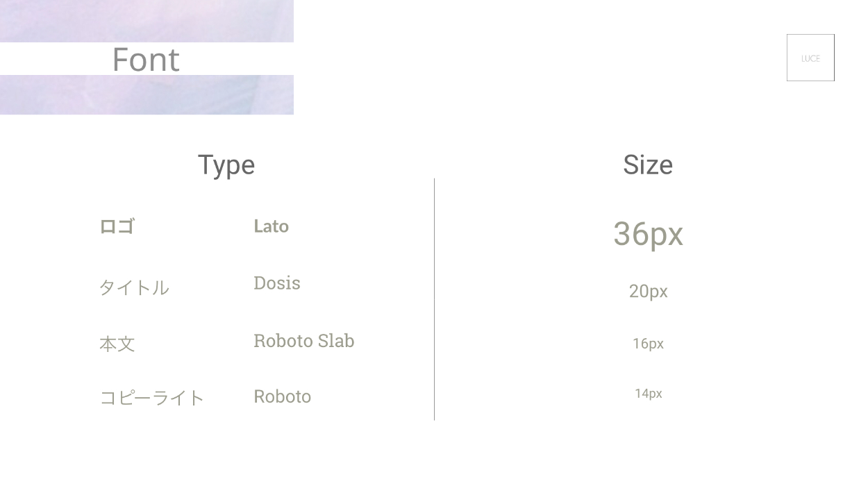This screenshot has width=868, height=488.
Task: Click the Roboto font name
Action: click(282, 396)
